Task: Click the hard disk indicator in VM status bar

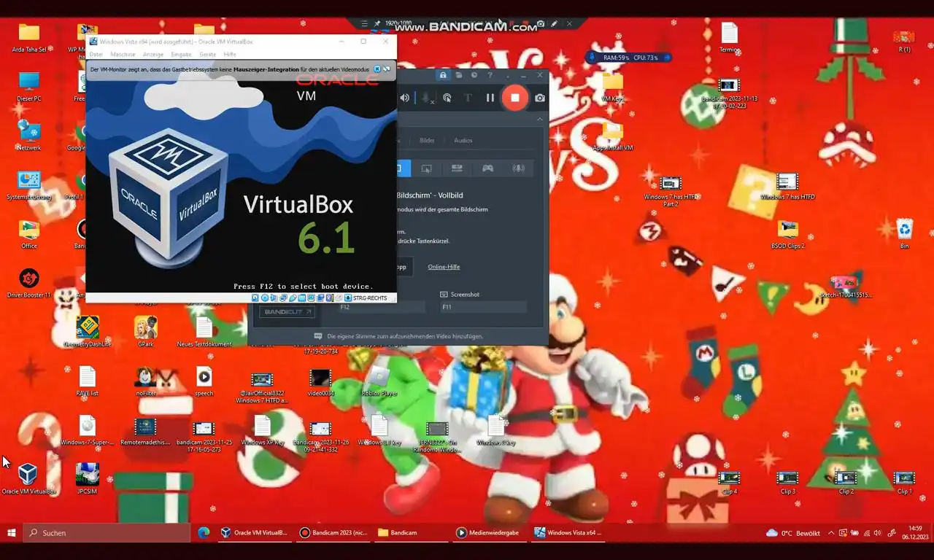Action: pos(255,297)
